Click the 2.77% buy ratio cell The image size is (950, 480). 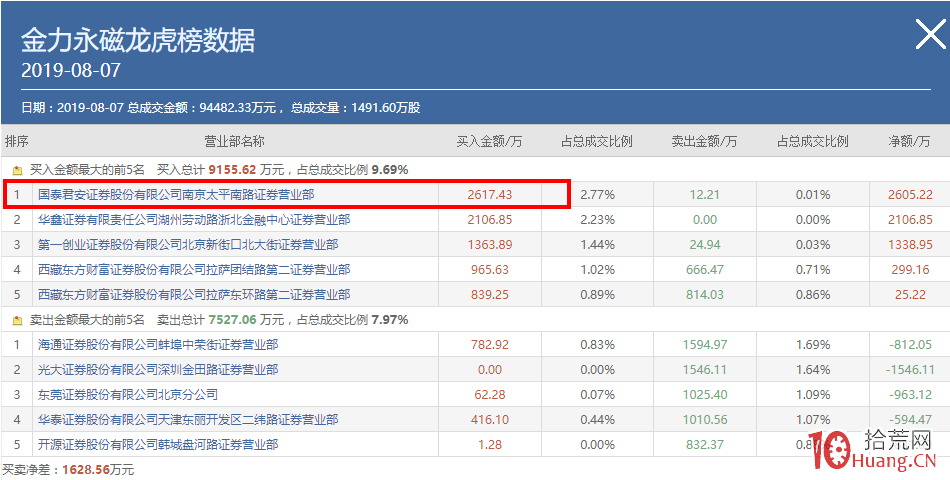coord(597,195)
